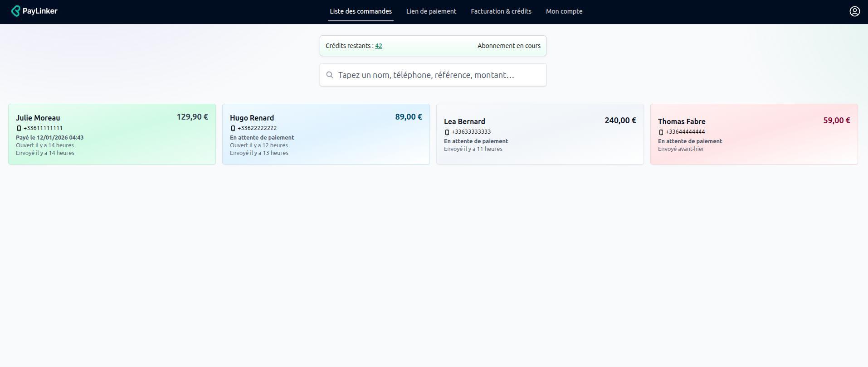Click phone icon on Hugo Renard's card
Screen dimensions: 868x367
click(x=233, y=129)
